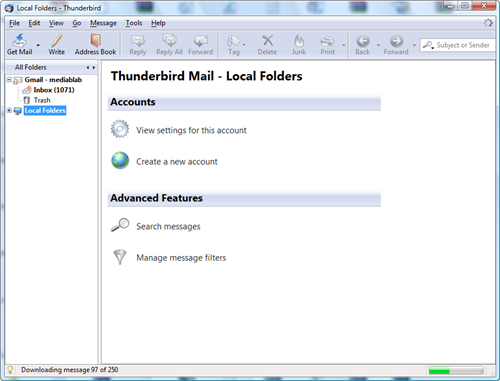
Task: Click the search magnifier dropdown icon
Action: 428,45
